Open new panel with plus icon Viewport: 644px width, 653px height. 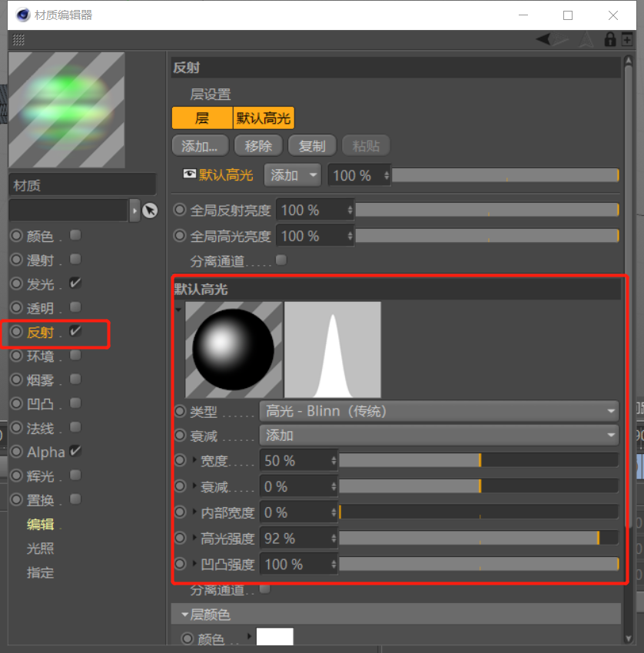[627, 39]
